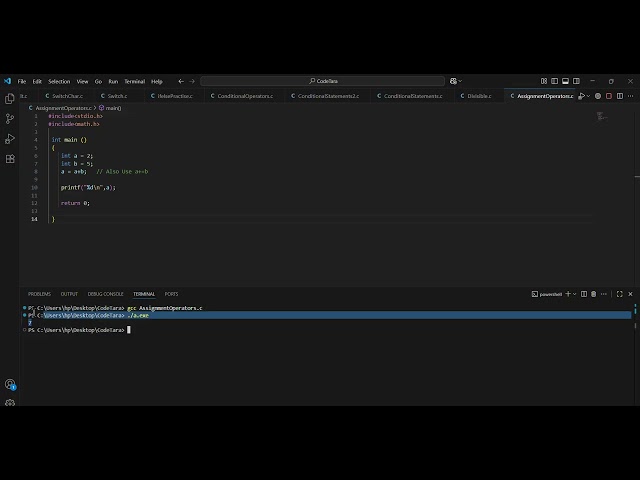Click the minimap code preview

602,117
